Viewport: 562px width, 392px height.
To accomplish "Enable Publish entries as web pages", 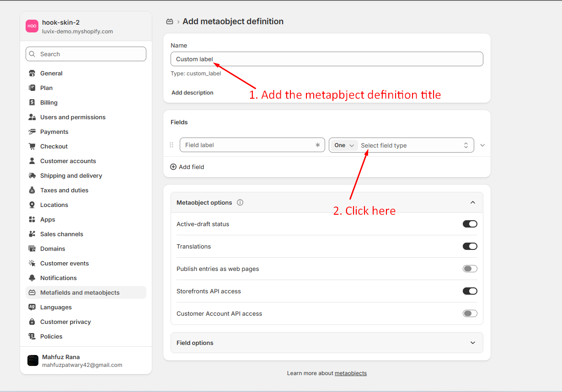I will click(x=470, y=269).
